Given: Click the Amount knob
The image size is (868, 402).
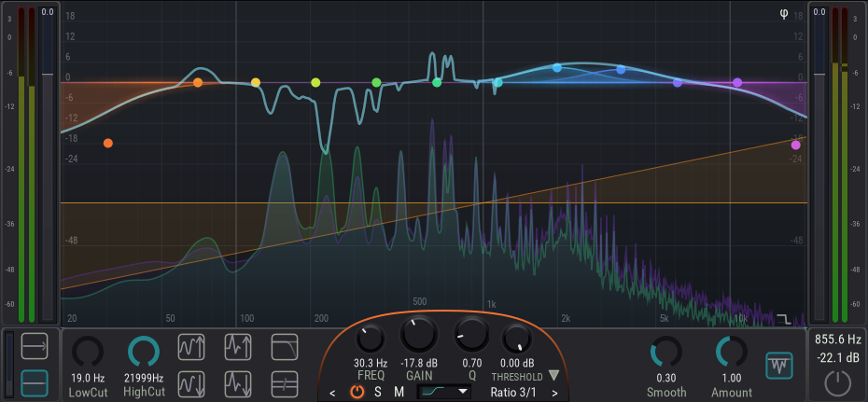Looking at the screenshot, I should pyautogui.click(x=732, y=353).
